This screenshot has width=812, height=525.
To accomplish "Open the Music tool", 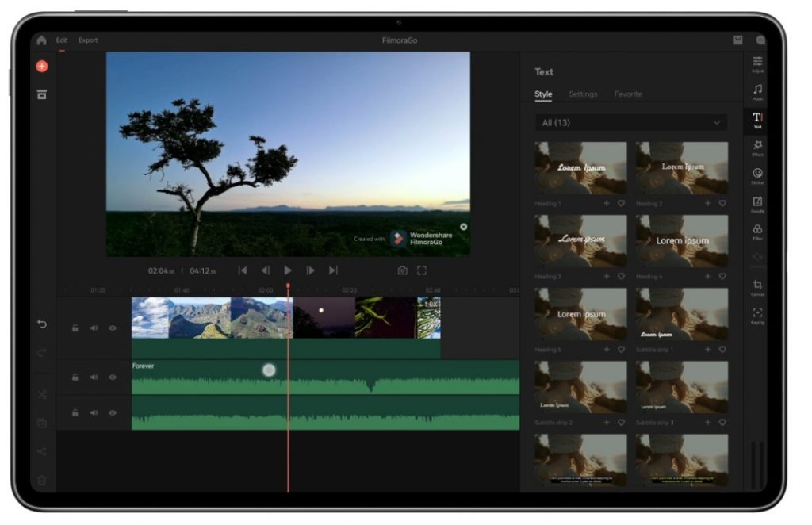I will tap(757, 92).
